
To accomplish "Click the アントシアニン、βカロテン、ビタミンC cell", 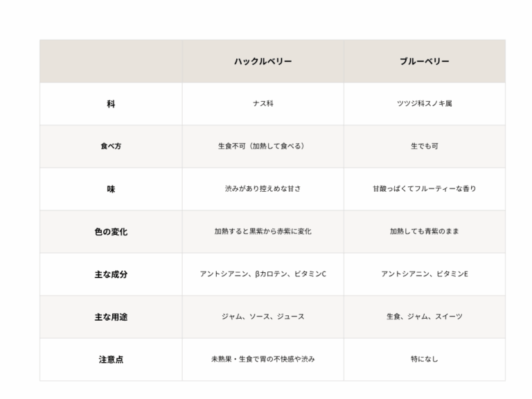I will [x=263, y=274].
